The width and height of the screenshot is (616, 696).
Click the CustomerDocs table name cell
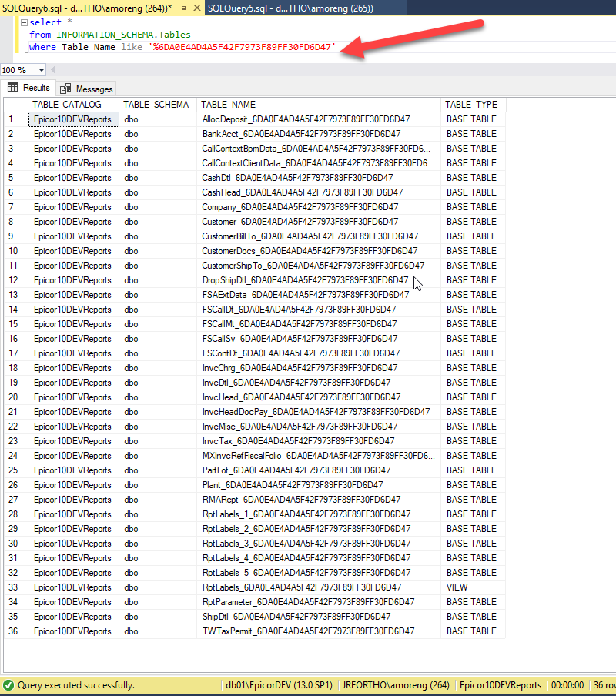[319, 251]
